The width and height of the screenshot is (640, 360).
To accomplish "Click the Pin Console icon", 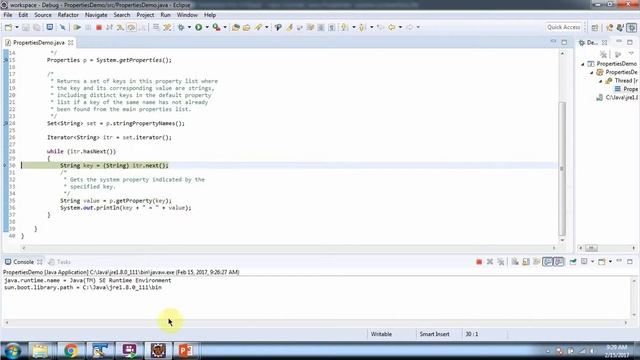I will pos(573,262).
